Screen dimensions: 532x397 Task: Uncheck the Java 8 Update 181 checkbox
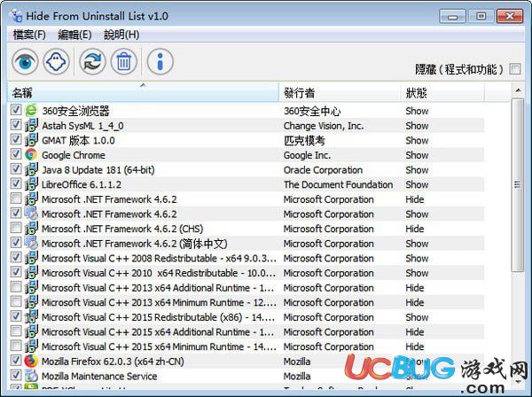[x=16, y=168]
